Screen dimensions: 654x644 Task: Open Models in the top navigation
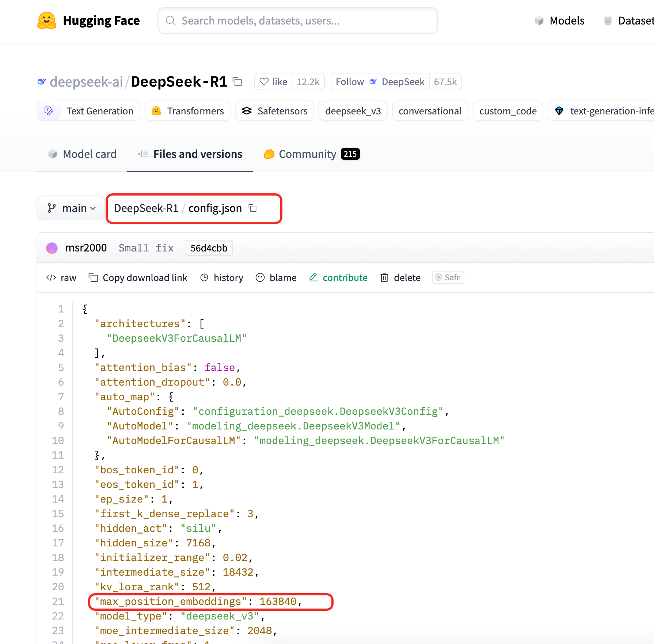[x=560, y=20]
